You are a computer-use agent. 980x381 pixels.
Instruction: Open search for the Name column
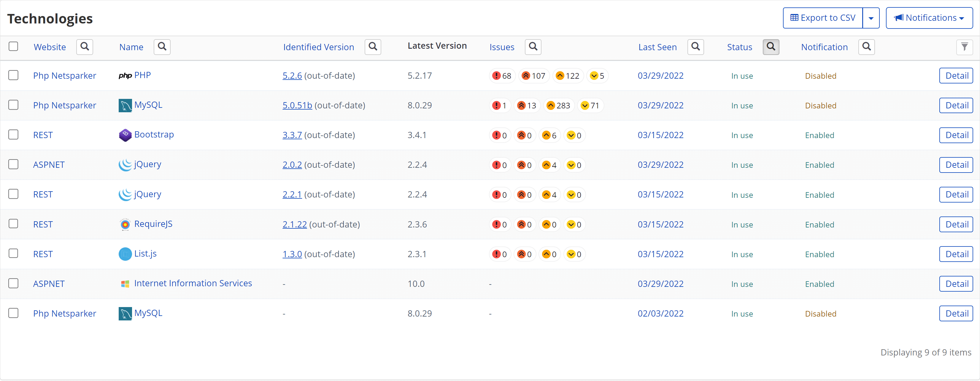[x=162, y=47]
